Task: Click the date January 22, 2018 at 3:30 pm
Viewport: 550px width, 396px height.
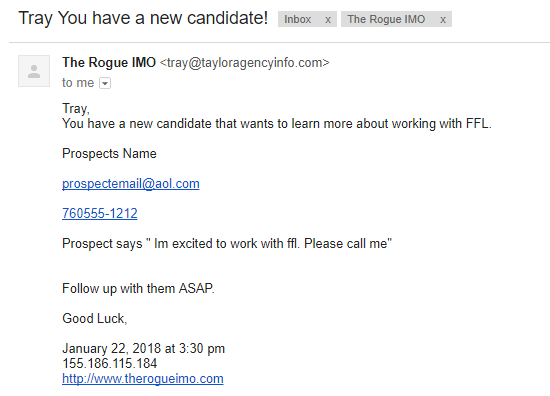Action: pyautogui.click(x=143, y=349)
